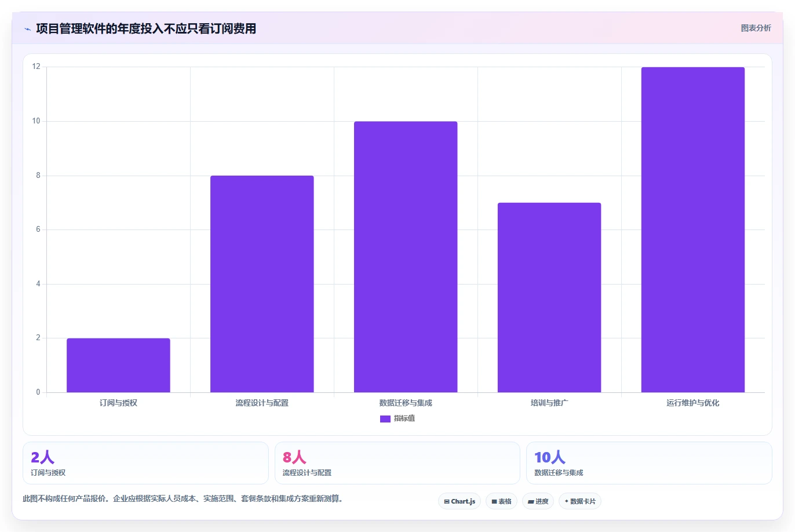Select the 表格 tag chip
795x532 pixels.
(501, 501)
